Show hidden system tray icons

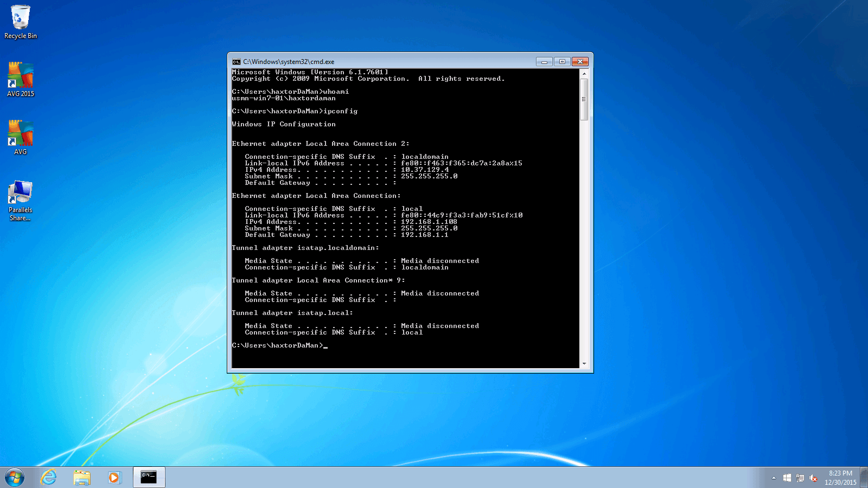(x=774, y=478)
